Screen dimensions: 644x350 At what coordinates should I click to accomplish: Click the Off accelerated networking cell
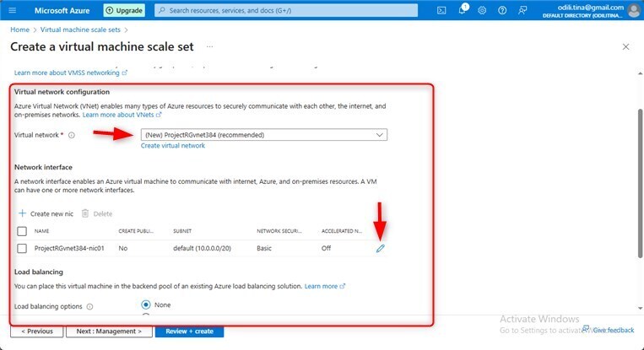(326, 248)
